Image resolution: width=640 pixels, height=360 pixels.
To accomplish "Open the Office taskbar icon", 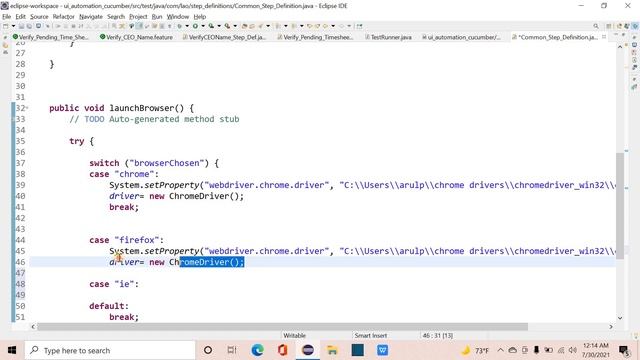I will click(282, 350).
